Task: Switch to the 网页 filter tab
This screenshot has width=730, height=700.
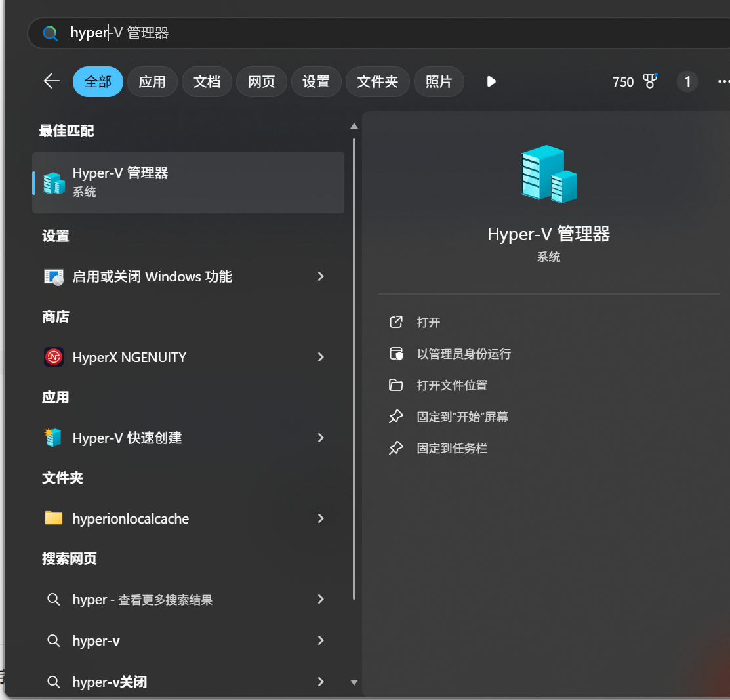Action: (x=261, y=82)
